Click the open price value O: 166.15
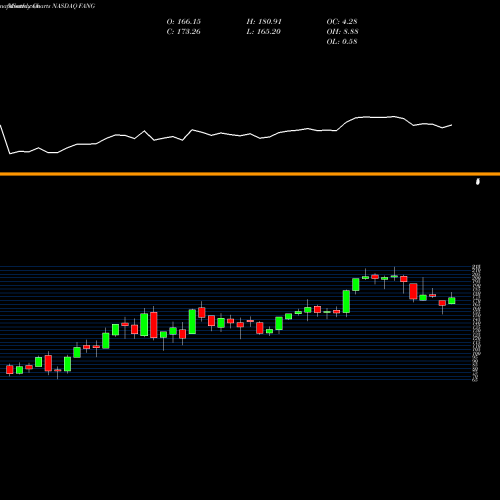The image size is (500, 500). coord(184,22)
